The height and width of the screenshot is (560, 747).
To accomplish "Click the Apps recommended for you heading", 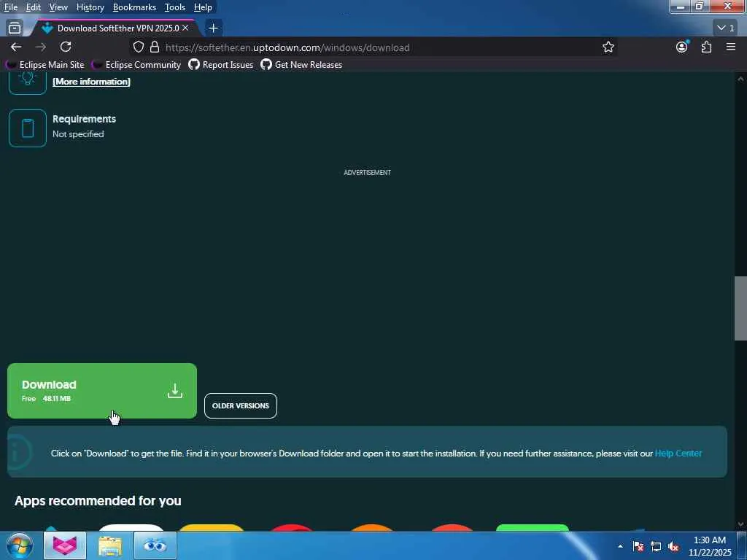I will 98,500.
